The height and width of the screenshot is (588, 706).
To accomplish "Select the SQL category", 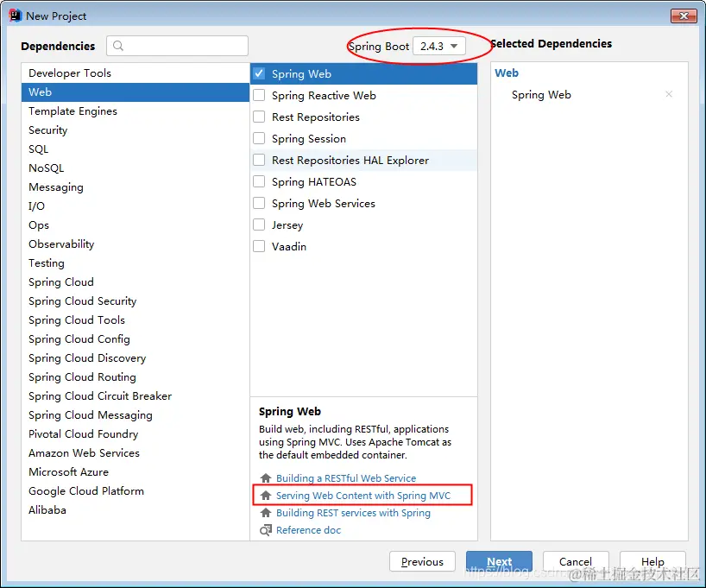I will click(x=136, y=149).
